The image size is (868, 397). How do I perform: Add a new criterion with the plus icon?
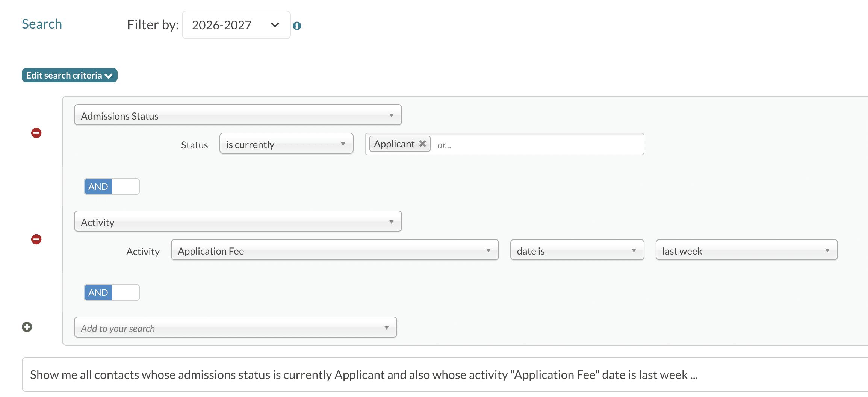point(27,327)
